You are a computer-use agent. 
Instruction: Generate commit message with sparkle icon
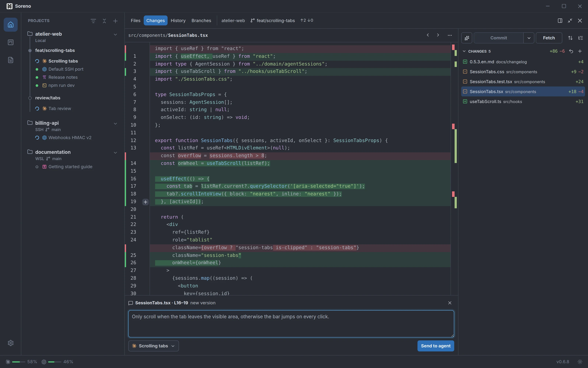pos(467,38)
